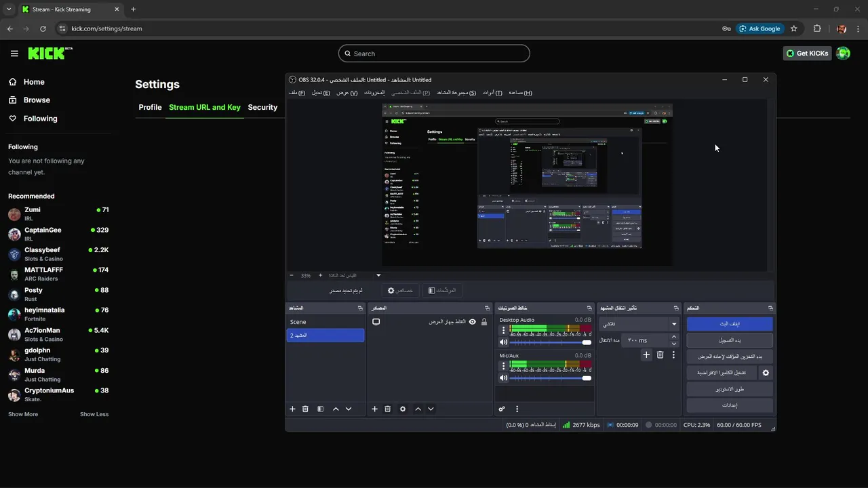Click Get KICKs button
The width and height of the screenshot is (868, 488).
[807, 53]
